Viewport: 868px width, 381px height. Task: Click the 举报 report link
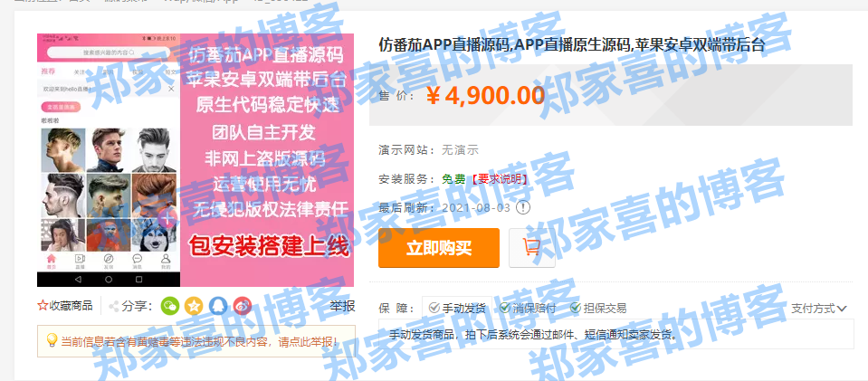click(x=343, y=306)
